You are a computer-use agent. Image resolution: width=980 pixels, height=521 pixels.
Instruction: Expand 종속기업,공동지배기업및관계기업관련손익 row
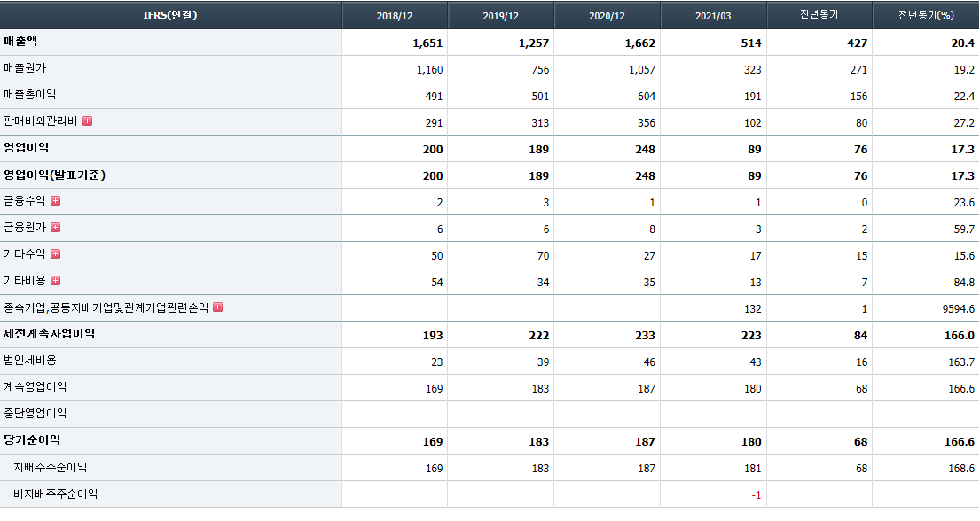(218, 307)
